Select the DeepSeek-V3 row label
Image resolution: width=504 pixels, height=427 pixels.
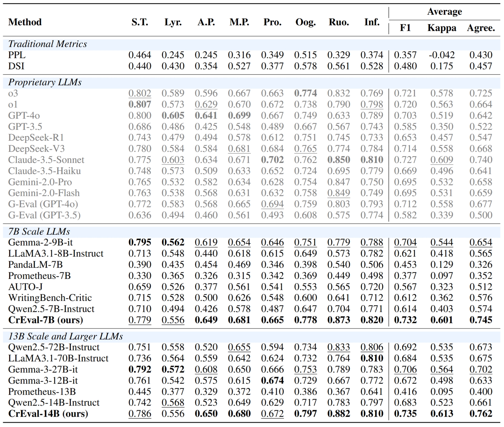(36, 149)
